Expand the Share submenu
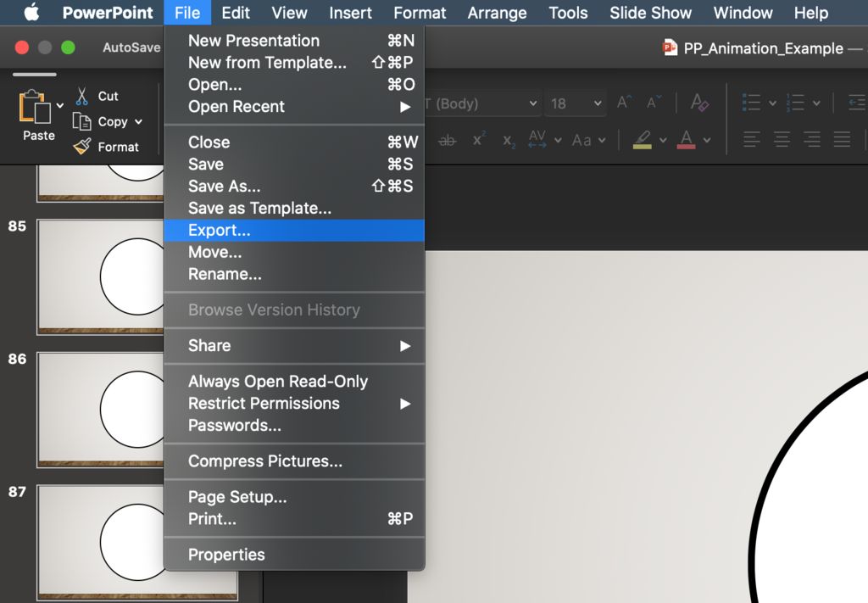This screenshot has height=603, width=868. (x=294, y=345)
